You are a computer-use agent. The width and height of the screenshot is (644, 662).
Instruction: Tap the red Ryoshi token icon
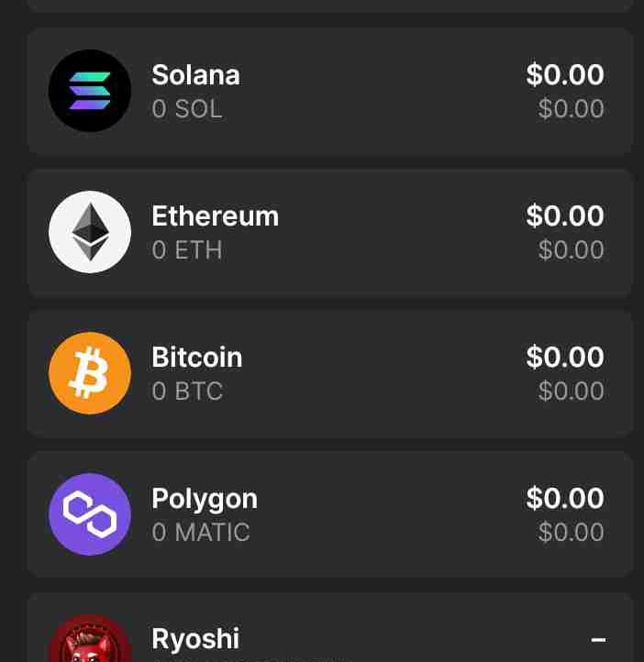(x=90, y=638)
